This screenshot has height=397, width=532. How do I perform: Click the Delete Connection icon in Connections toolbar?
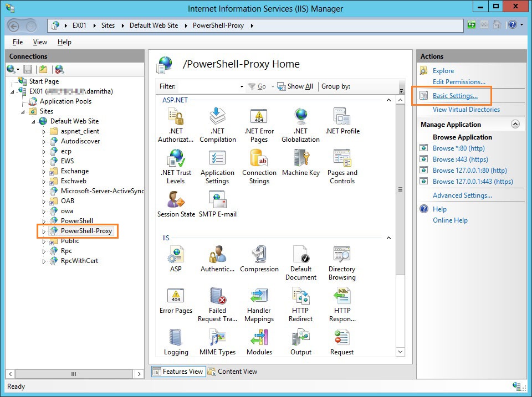(59, 70)
